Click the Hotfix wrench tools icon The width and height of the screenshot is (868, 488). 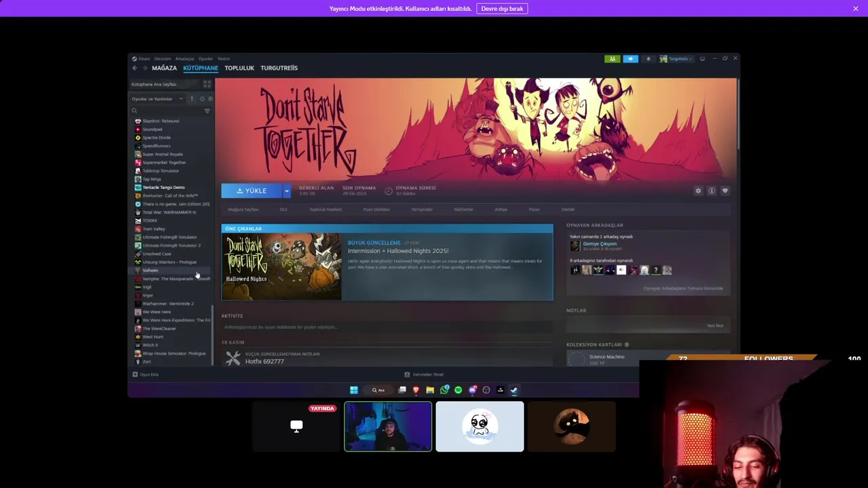[x=233, y=358]
